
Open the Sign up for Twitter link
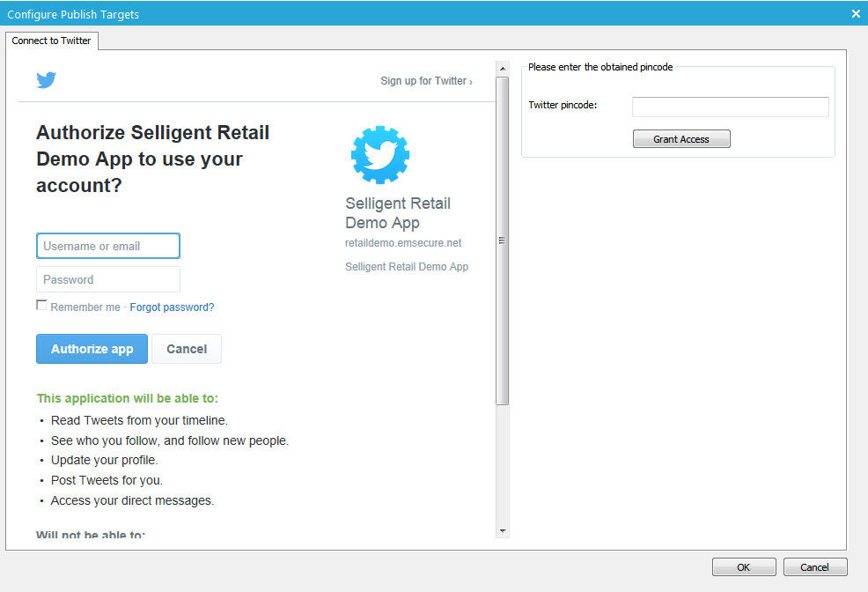pyautogui.click(x=426, y=81)
